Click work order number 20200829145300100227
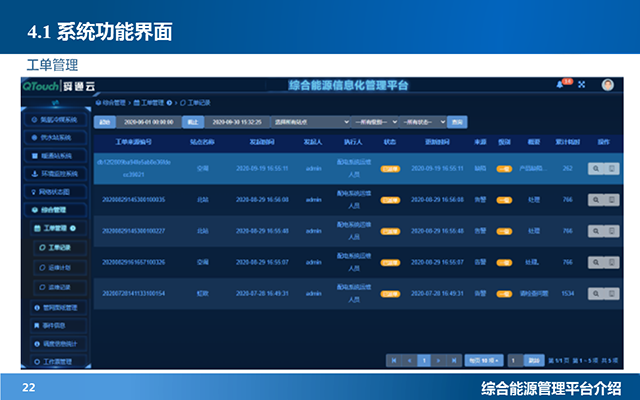Screen dimensions: 640x400 coord(133,231)
